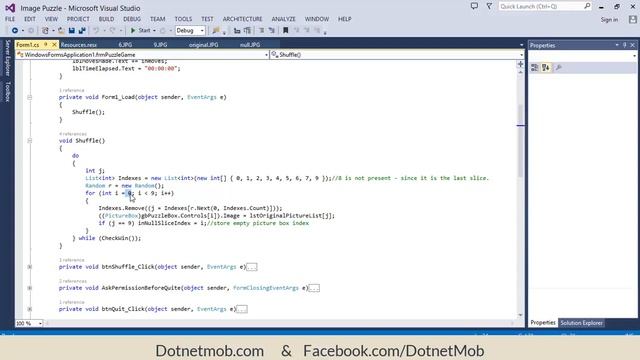
Task: Open the PROJECT menu
Action: point(78,19)
